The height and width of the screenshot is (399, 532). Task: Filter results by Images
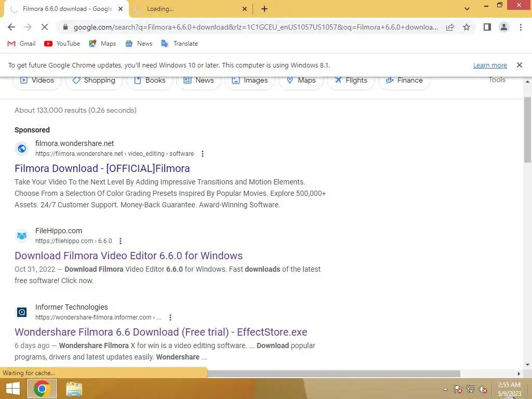[250, 81]
